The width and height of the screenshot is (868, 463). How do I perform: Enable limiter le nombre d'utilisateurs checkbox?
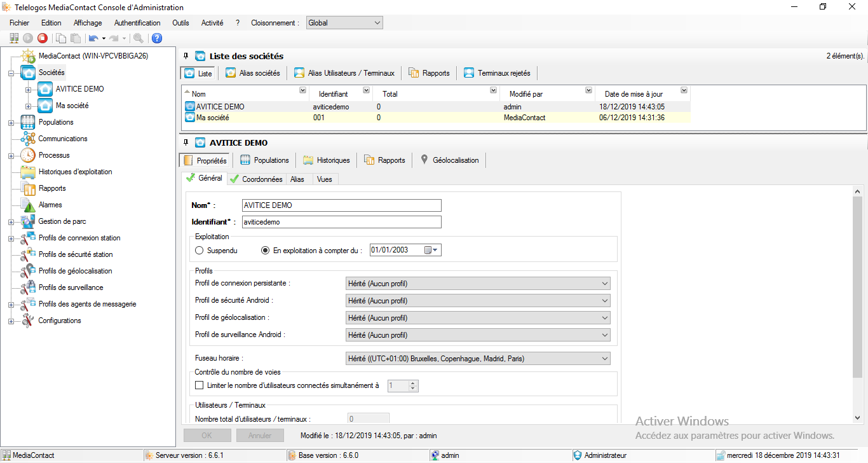200,385
